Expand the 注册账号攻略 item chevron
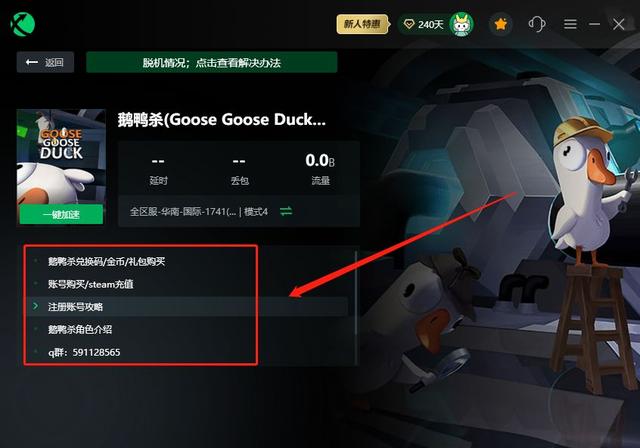 (36, 306)
